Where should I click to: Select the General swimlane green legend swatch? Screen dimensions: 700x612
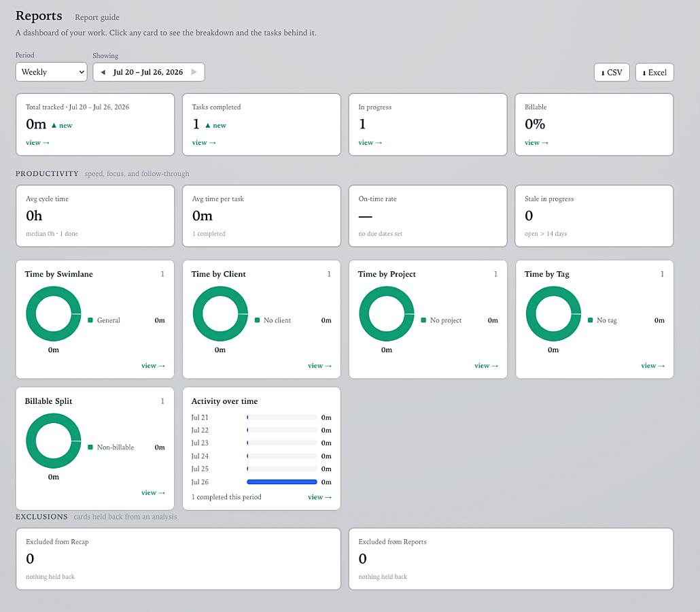[90, 320]
